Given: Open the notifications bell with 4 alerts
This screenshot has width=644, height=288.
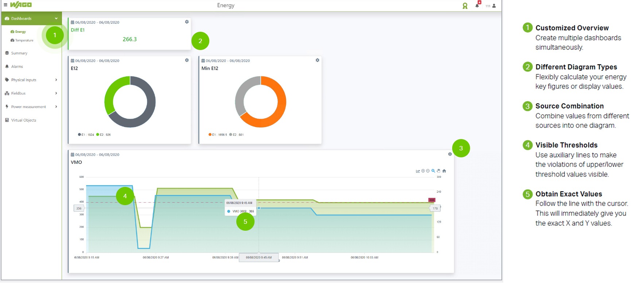Looking at the screenshot, I should [x=477, y=5].
